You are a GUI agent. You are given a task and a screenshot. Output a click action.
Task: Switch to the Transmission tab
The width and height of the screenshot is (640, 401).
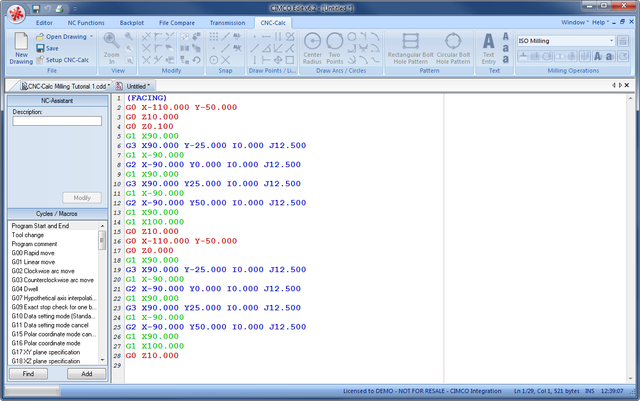[227, 23]
